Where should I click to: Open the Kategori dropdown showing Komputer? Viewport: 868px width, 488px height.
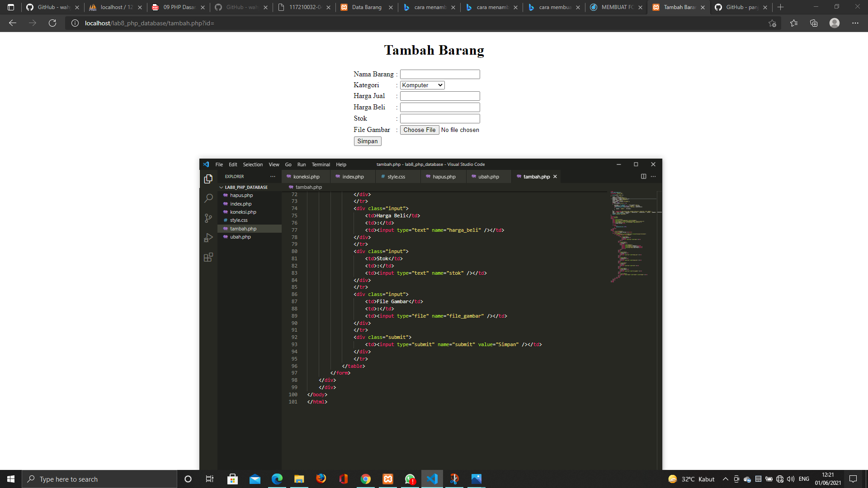[421, 85]
